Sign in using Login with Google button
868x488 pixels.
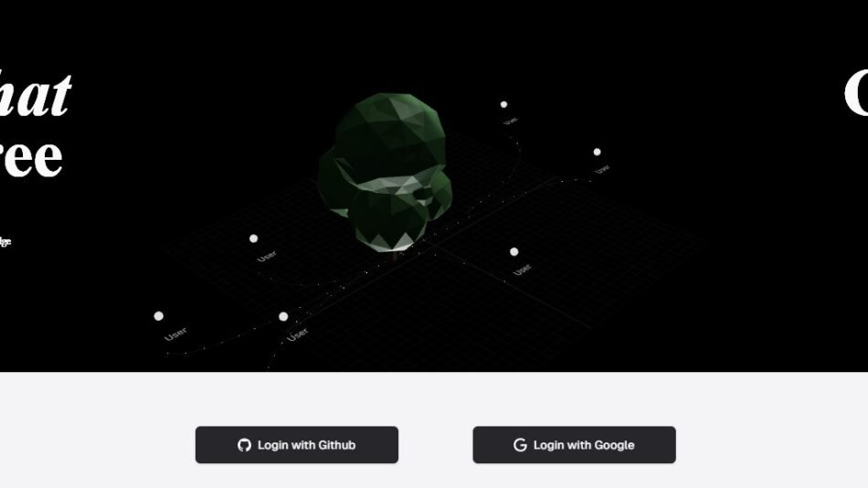pyautogui.click(x=574, y=445)
